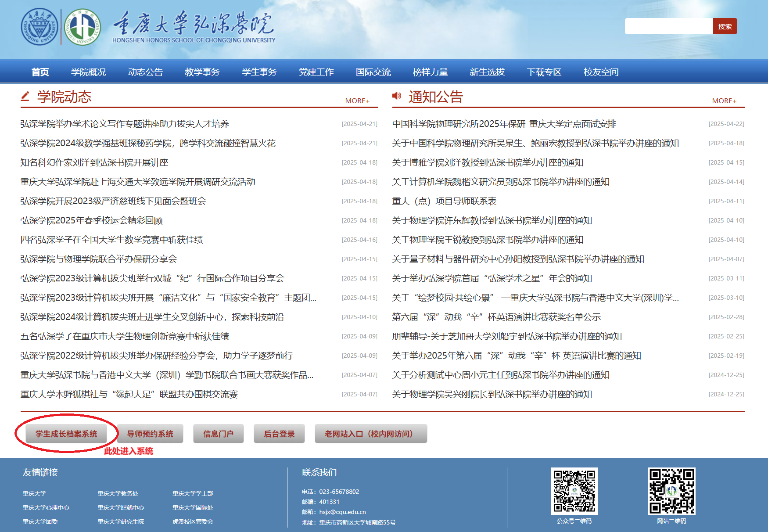Open news about 赴上海交通大学致远学院调研交流

[138, 182]
